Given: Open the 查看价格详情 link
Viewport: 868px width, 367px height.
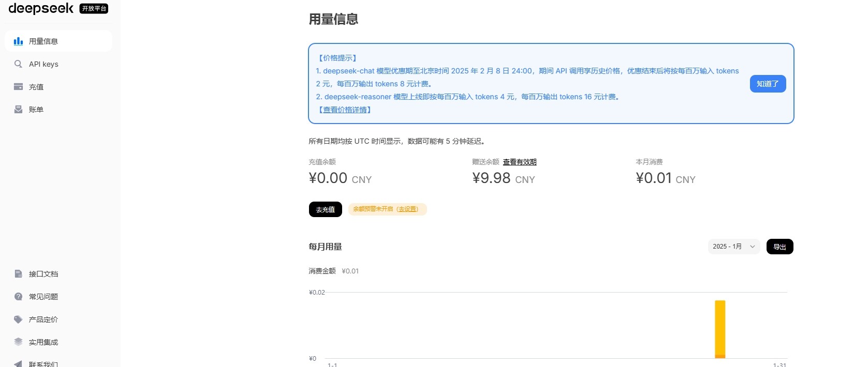Looking at the screenshot, I should 345,110.
